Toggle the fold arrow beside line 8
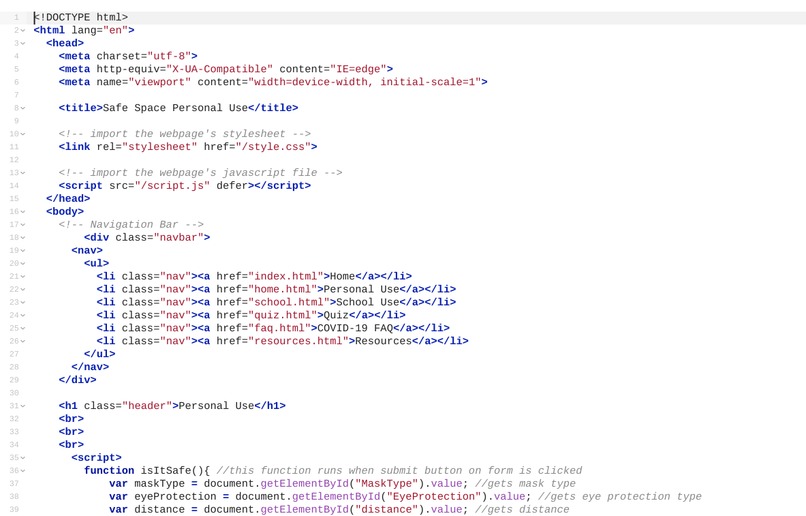This screenshot has height=516, width=806. [23, 108]
